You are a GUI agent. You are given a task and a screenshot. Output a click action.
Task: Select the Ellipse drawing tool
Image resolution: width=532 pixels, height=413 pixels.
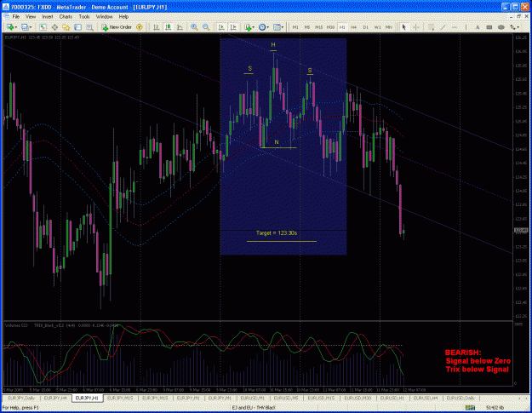501,27
